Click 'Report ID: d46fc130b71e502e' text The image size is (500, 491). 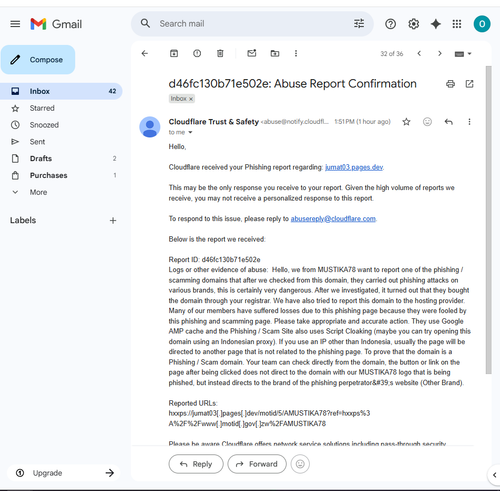click(214, 259)
